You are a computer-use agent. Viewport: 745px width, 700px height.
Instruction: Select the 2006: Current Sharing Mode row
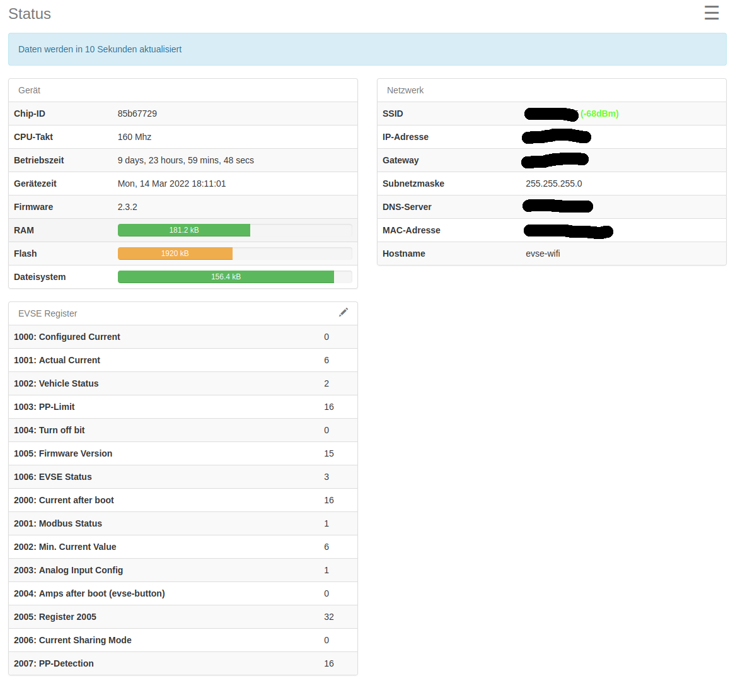click(x=183, y=640)
